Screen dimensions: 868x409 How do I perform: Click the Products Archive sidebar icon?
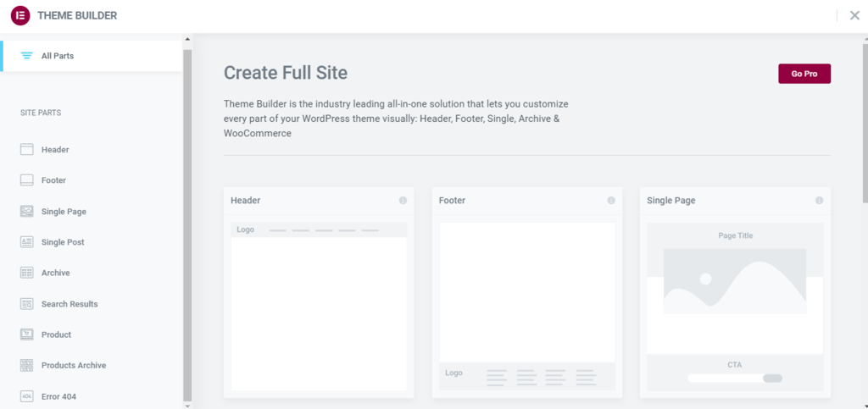click(26, 366)
